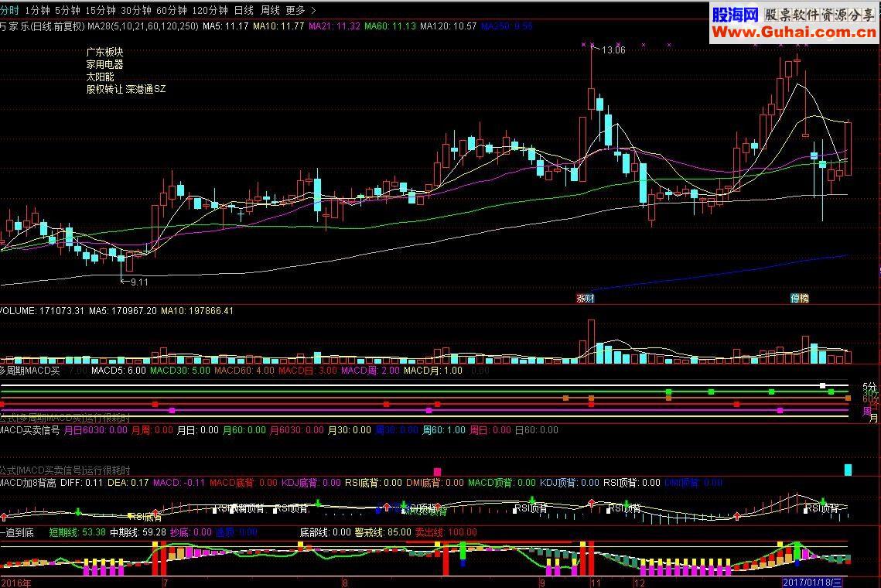Click the 9.11 low price label
881x588 pixels.
pyautogui.click(x=139, y=282)
